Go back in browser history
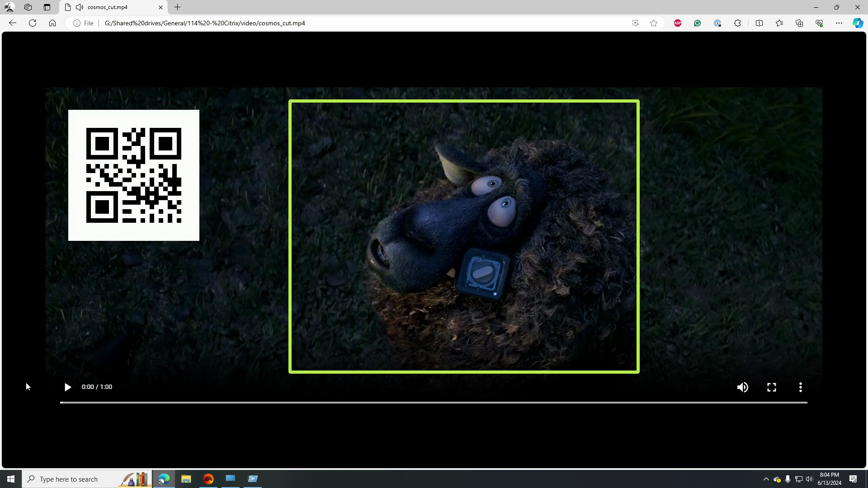The image size is (868, 488). pyautogui.click(x=13, y=23)
